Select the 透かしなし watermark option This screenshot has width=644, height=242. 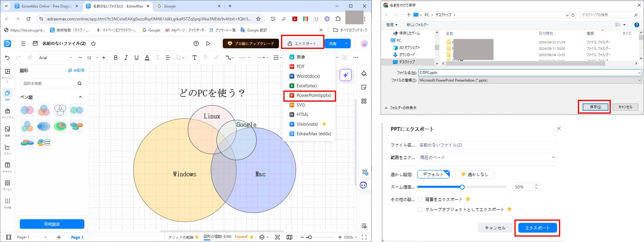click(x=475, y=174)
